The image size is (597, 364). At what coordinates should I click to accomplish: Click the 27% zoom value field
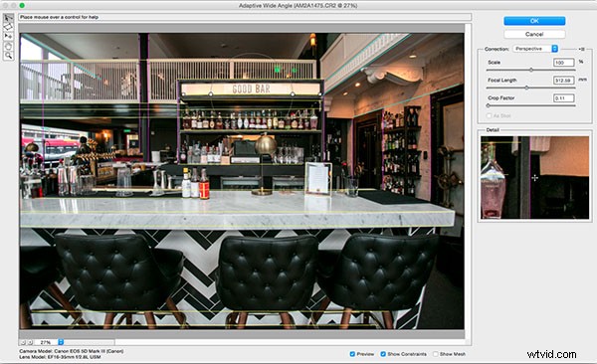click(x=46, y=342)
